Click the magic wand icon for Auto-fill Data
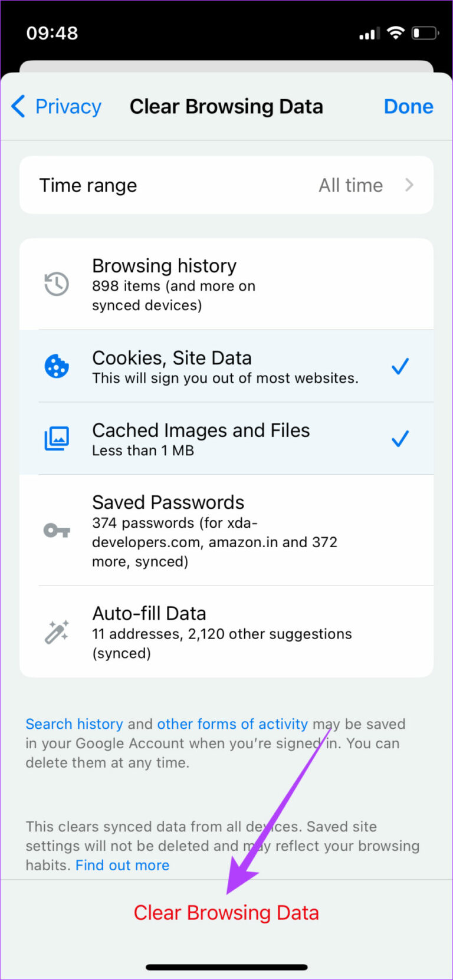453x980 pixels. pos(57,632)
